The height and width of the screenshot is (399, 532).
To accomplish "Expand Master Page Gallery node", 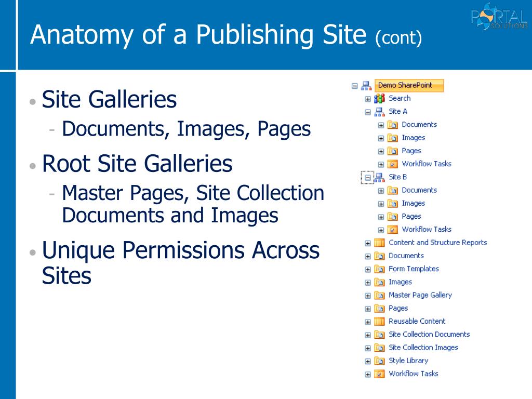I will (368, 296).
